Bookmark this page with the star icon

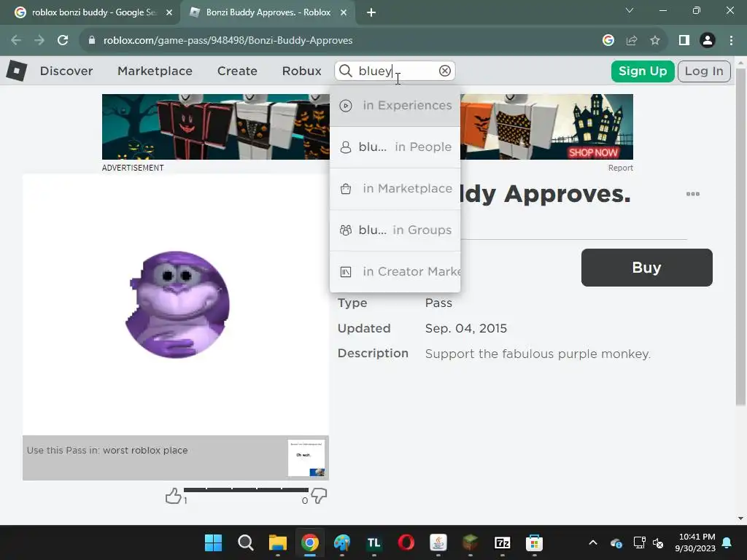[655, 41]
